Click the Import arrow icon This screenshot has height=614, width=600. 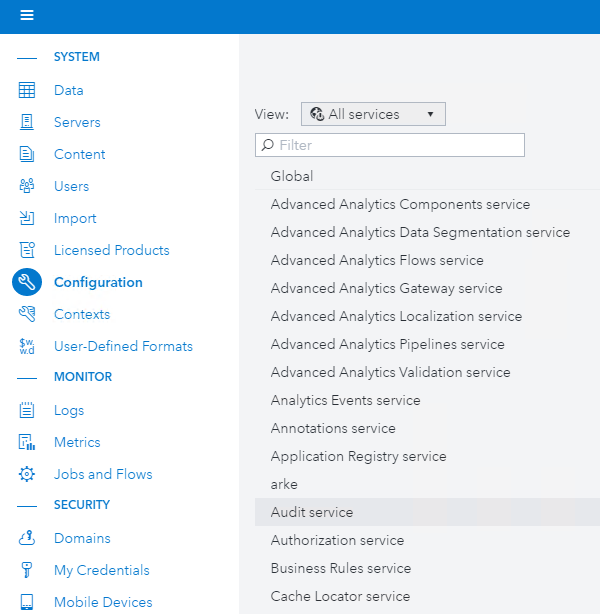click(x=27, y=218)
